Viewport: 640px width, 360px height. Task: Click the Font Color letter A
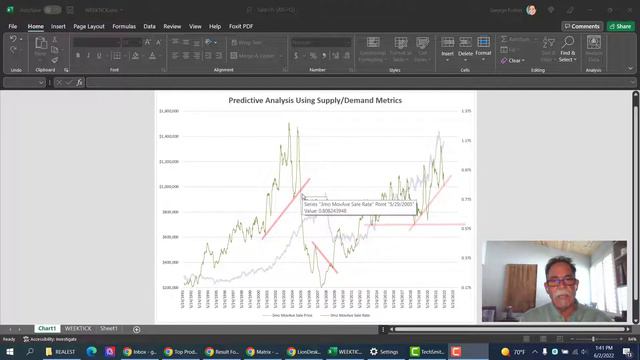[152, 56]
